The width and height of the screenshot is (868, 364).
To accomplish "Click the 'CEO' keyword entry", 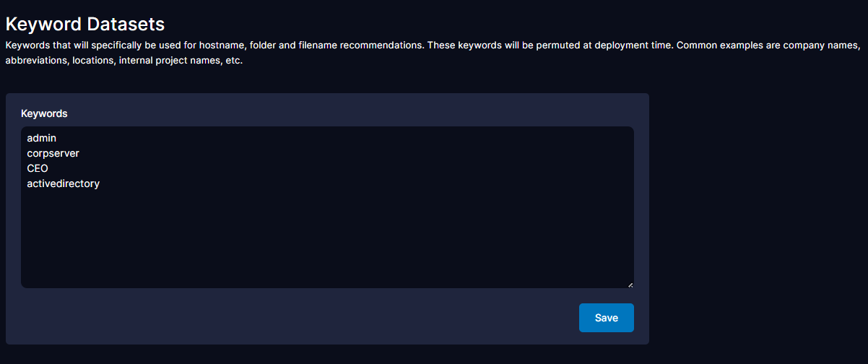I will pyautogui.click(x=38, y=168).
